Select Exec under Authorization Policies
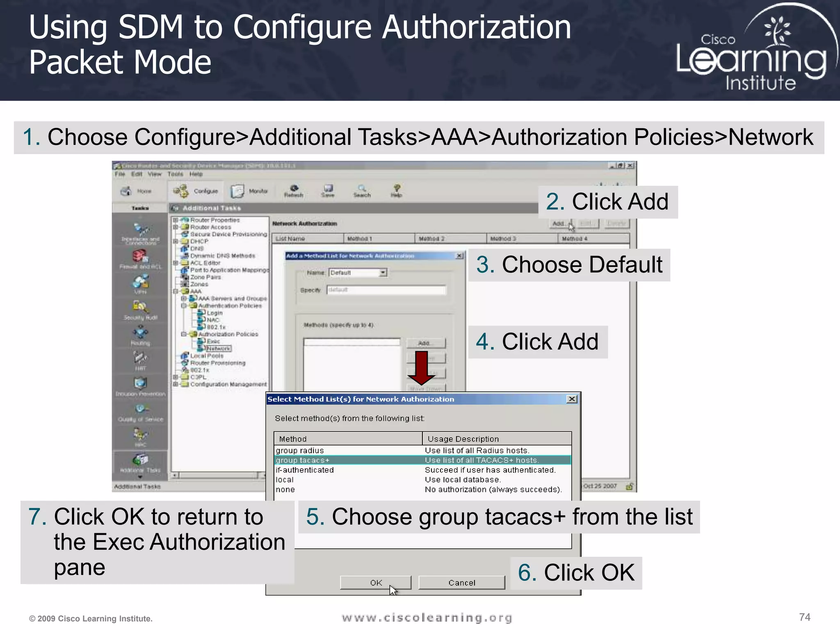The height and width of the screenshot is (630, 840). [213, 341]
